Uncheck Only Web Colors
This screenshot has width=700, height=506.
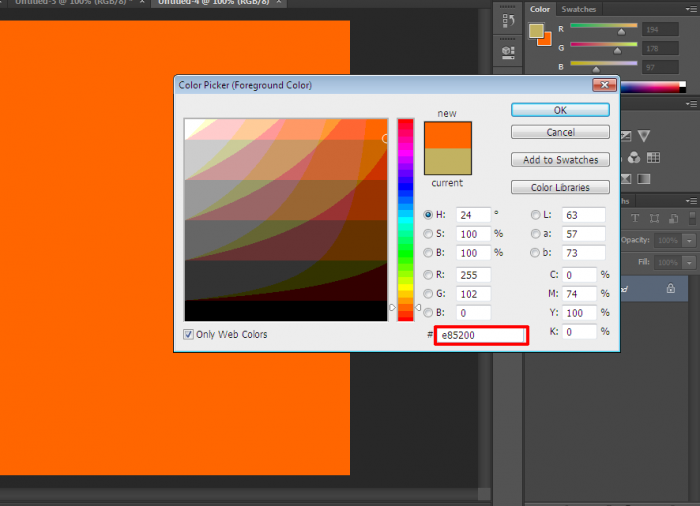point(188,335)
